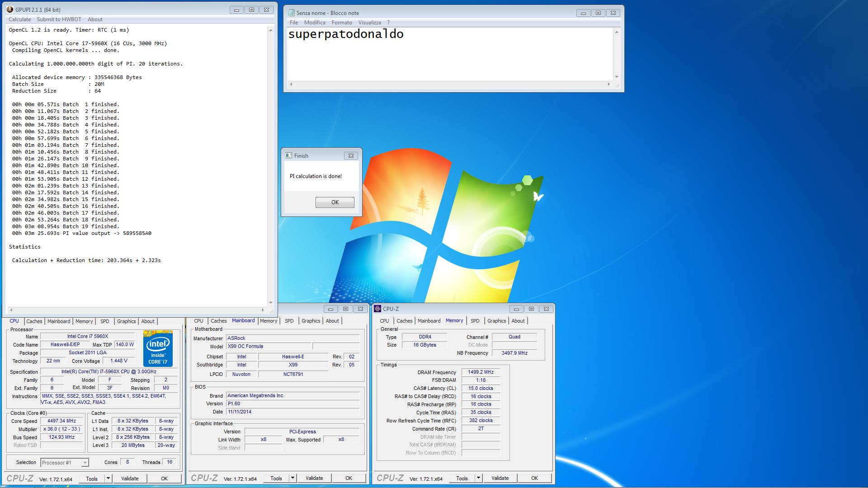Click the motherboard model X99 OC Formula
Image resolution: width=868 pixels, height=488 pixels.
[269, 346]
